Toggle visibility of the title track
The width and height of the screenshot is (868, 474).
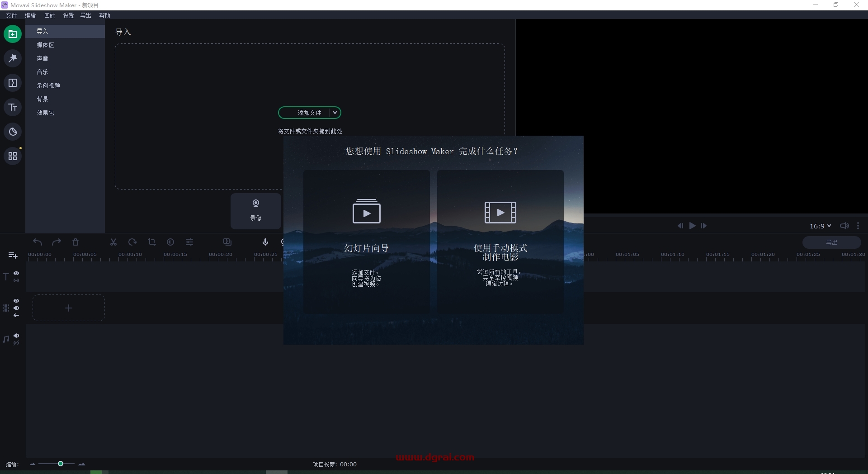click(16, 273)
